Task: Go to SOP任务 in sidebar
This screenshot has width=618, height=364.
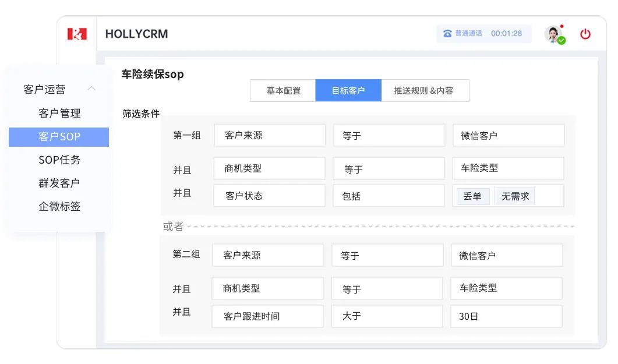Action: (59, 160)
